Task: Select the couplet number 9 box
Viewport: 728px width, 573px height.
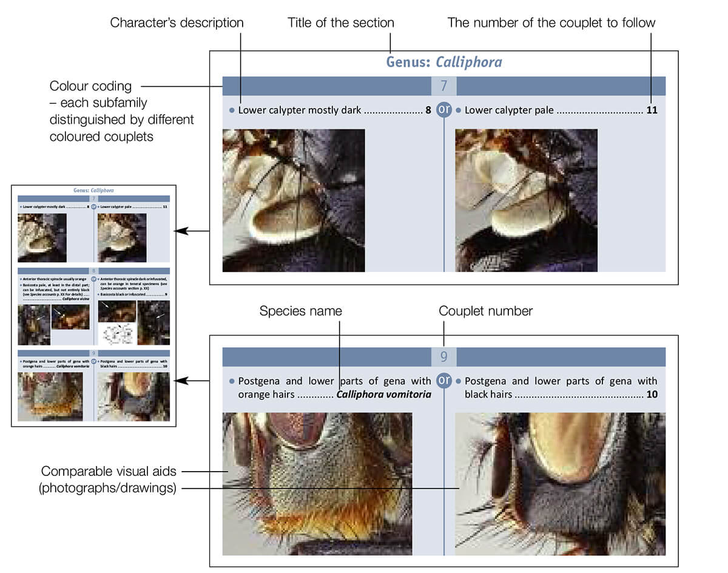Action: (x=443, y=357)
